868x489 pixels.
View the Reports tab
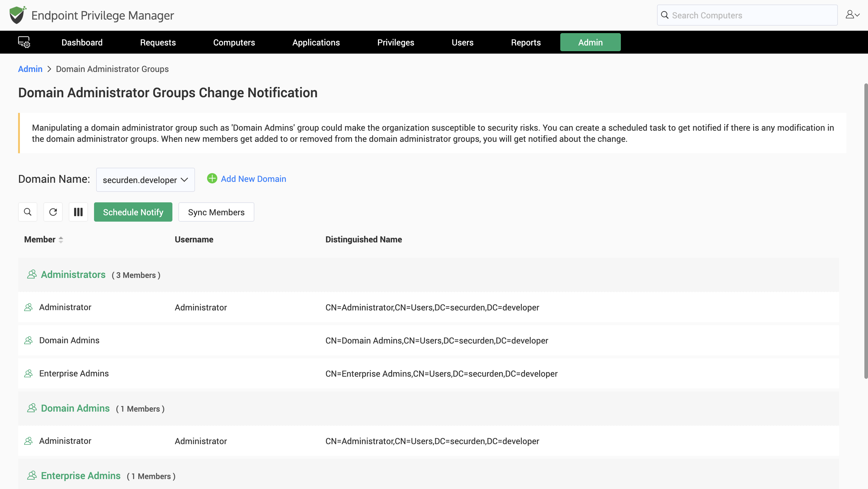[526, 42]
